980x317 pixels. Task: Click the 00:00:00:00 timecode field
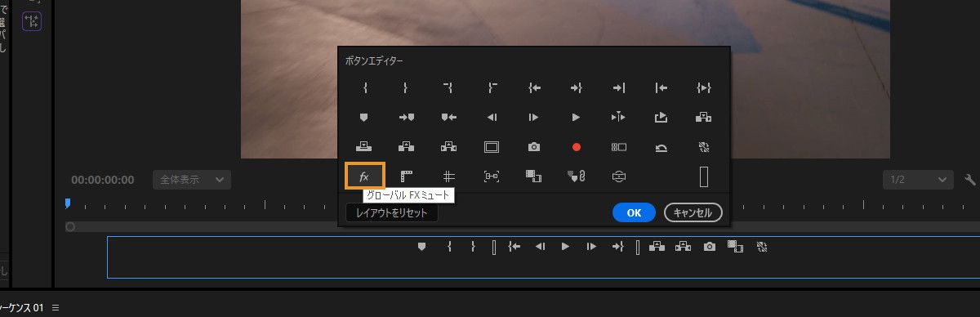[102, 180]
